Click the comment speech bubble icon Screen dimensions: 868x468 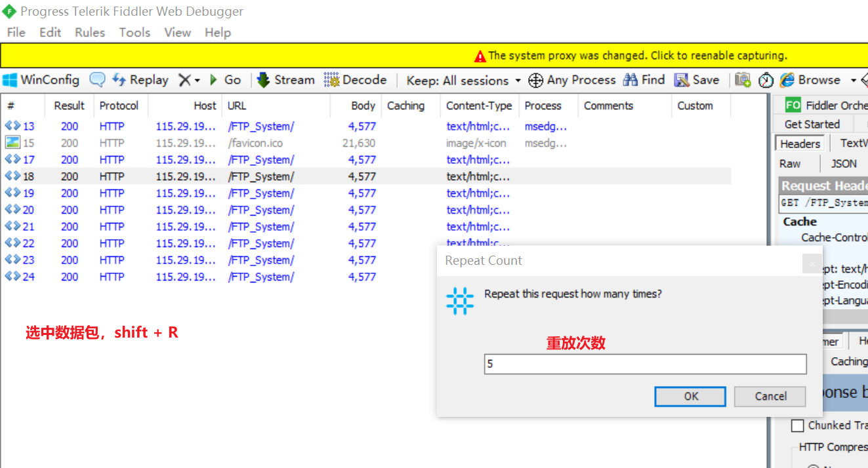[x=97, y=80]
